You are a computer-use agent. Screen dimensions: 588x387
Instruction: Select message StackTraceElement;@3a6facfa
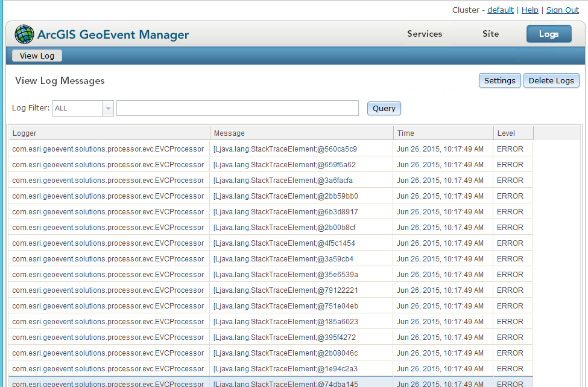click(283, 181)
